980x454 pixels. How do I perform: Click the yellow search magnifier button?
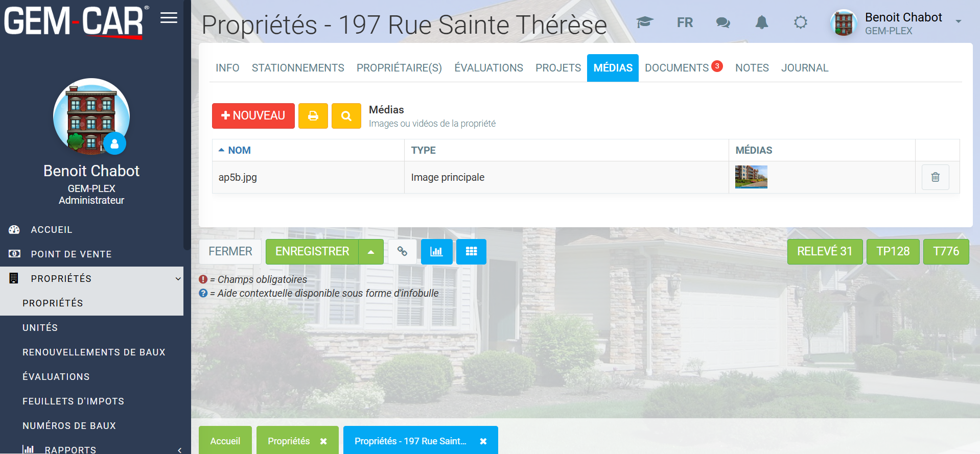(x=346, y=116)
